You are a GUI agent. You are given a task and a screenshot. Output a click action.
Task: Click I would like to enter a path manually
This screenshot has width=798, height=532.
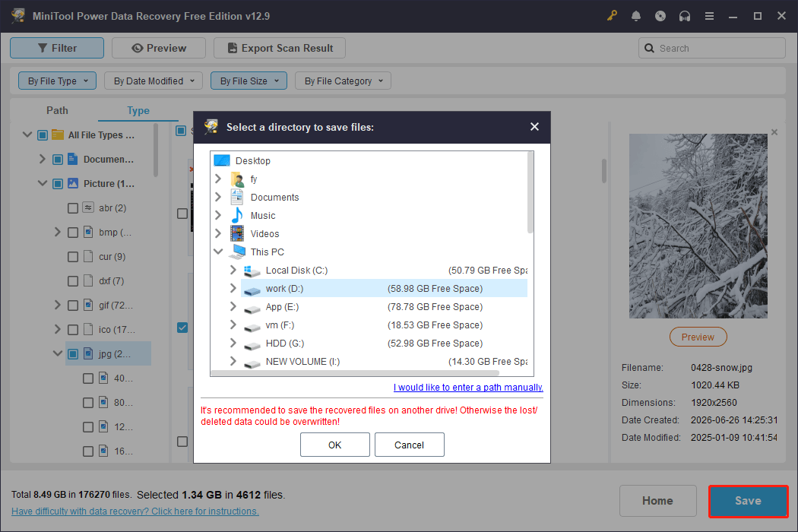click(x=468, y=388)
